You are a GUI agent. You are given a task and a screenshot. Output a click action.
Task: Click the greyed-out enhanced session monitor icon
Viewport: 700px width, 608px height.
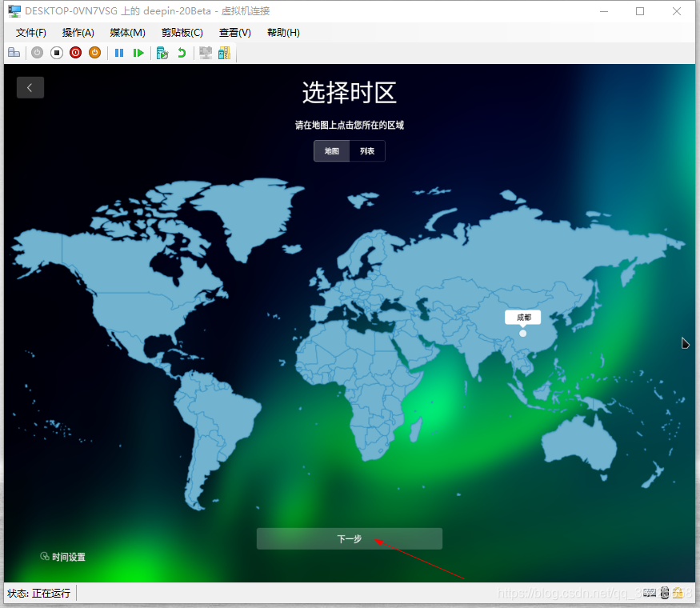[x=206, y=53]
